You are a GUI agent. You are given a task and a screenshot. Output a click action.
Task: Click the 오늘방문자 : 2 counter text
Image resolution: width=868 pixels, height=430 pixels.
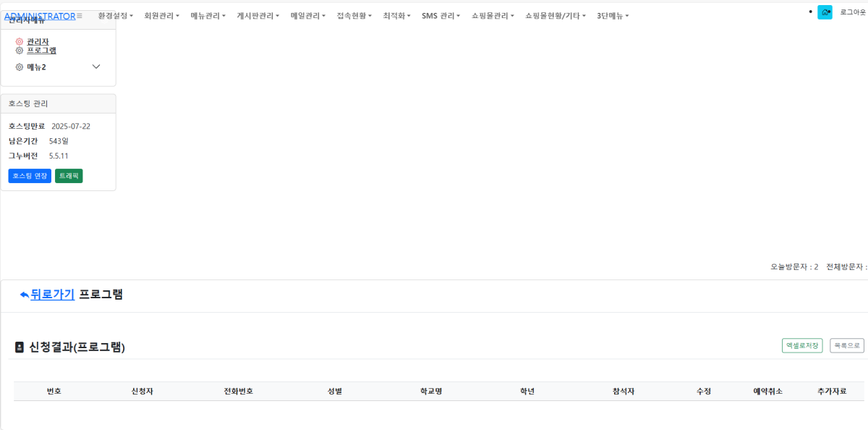794,266
